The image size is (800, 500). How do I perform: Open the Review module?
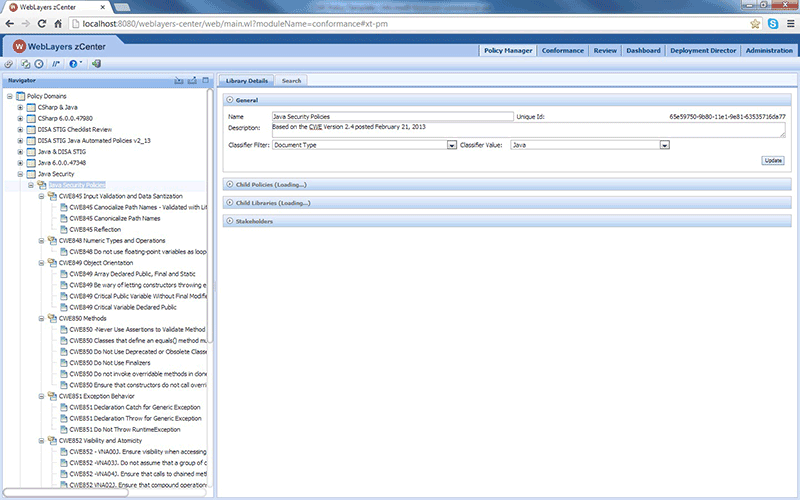point(605,51)
